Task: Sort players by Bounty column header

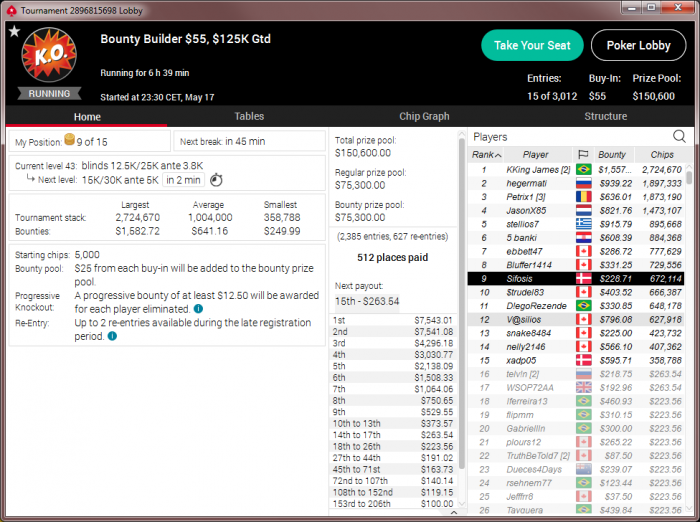Action: pyautogui.click(x=612, y=155)
